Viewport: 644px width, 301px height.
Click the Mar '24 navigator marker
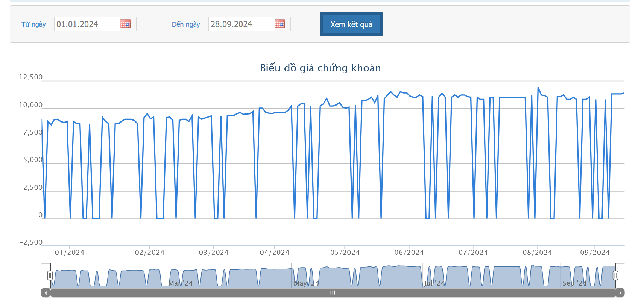tap(181, 283)
